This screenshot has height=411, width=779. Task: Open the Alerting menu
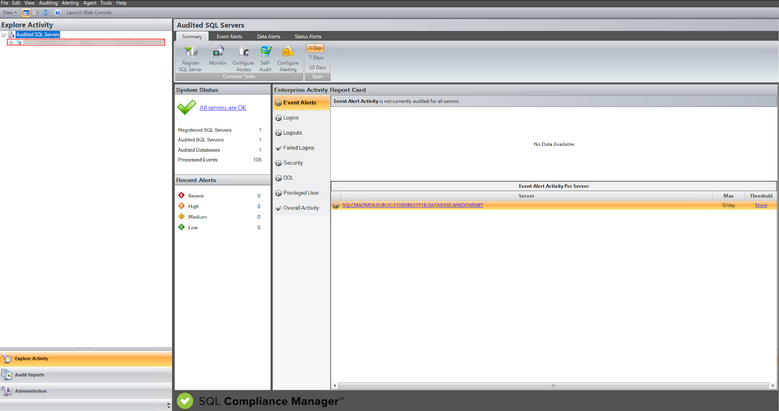coord(70,3)
